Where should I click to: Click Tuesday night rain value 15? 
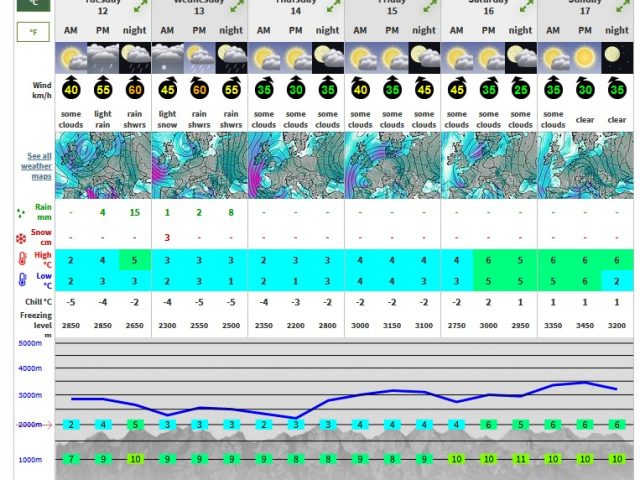(x=135, y=213)
